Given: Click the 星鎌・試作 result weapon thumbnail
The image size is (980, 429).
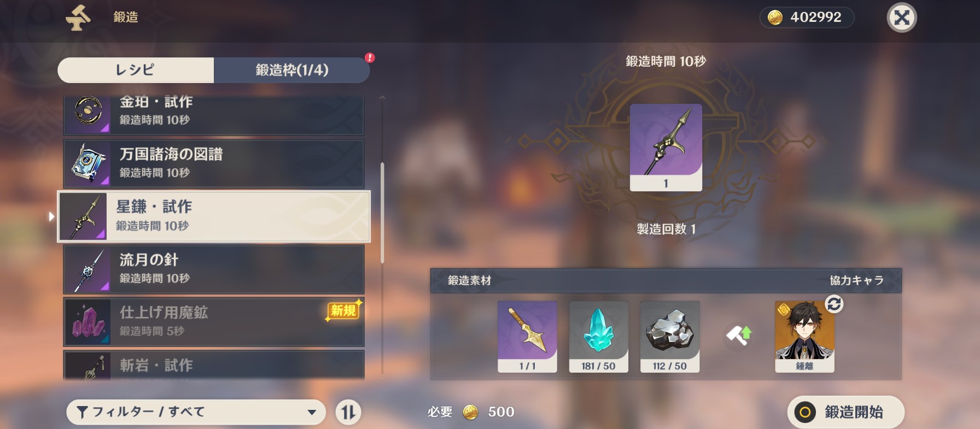Looking at the screenshot, I should 666,148.
